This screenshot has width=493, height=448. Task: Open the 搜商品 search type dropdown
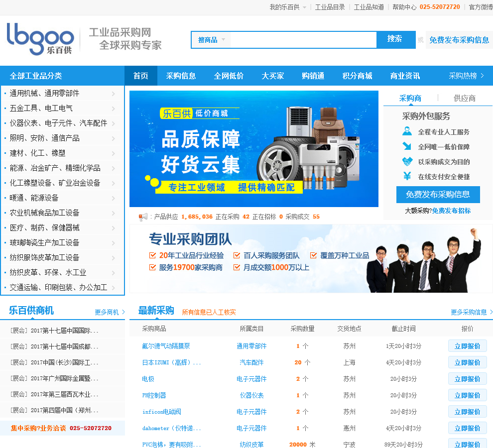click(211, 40)
